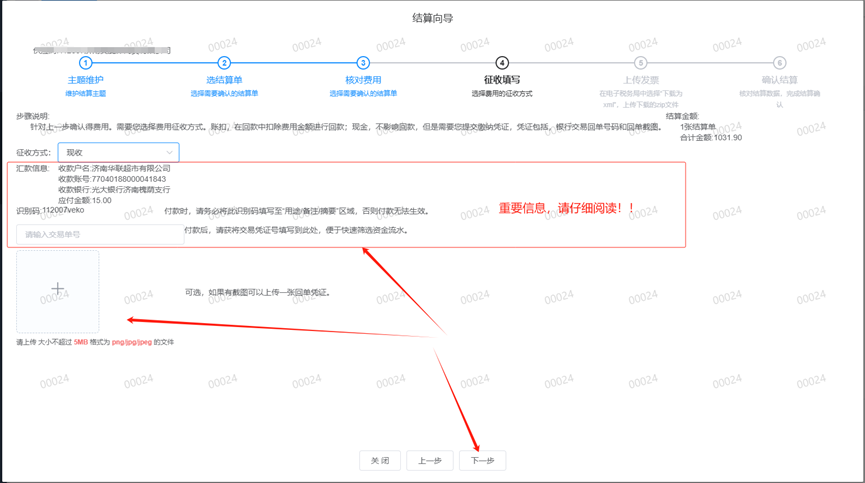Click the 下一步 button
Screen dimensions: 865x483
[x=482, y=460]
